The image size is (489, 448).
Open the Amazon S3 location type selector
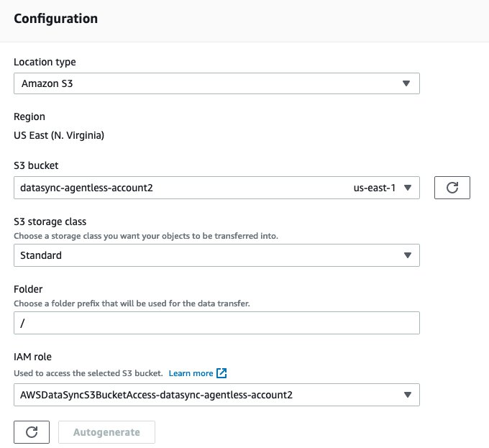click(216, 83)
